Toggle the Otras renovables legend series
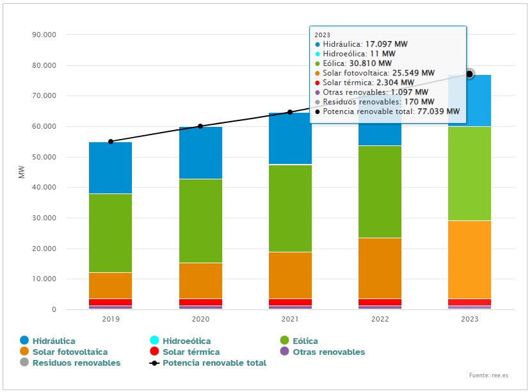The height and width of the screenshot is (392, 532). [x=323, y=352]
